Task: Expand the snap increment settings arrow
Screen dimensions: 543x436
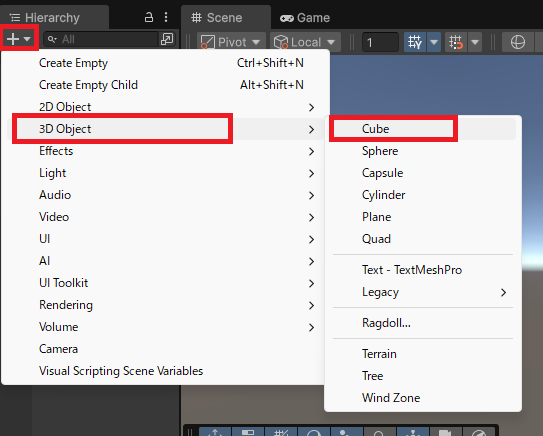Action: coord(475,42)
